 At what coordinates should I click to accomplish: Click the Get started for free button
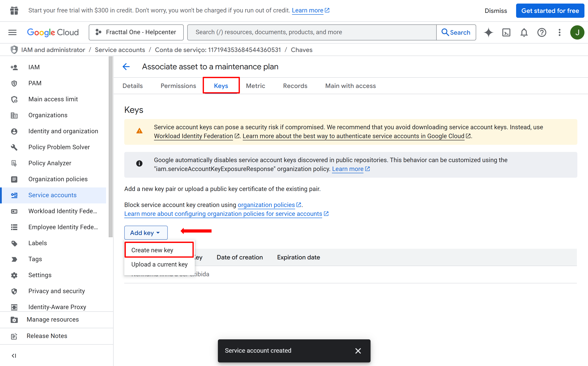click(550, 11)
